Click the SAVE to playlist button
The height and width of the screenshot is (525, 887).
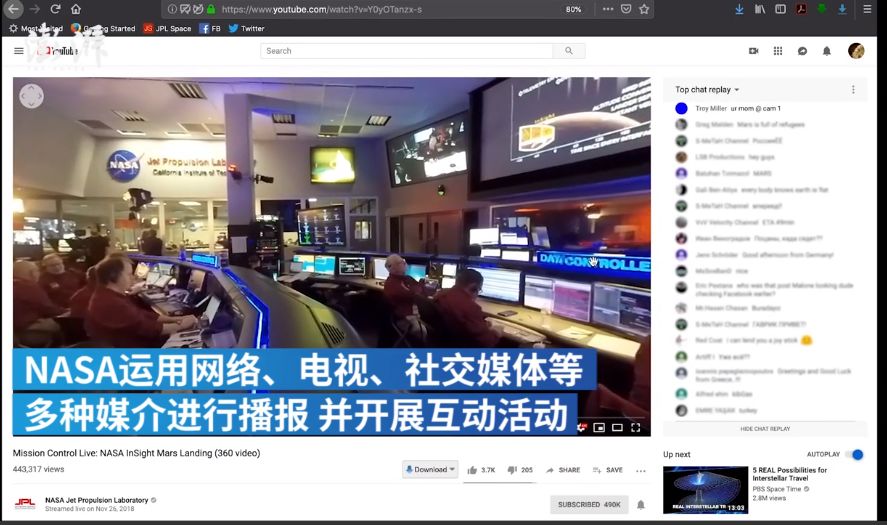tap(608, 470)
